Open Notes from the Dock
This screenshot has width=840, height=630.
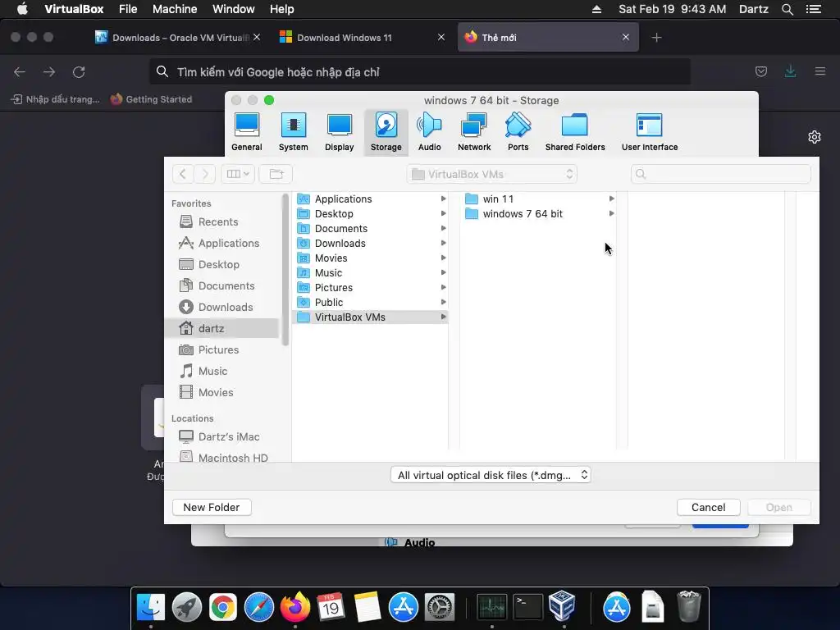coord(367,607)
